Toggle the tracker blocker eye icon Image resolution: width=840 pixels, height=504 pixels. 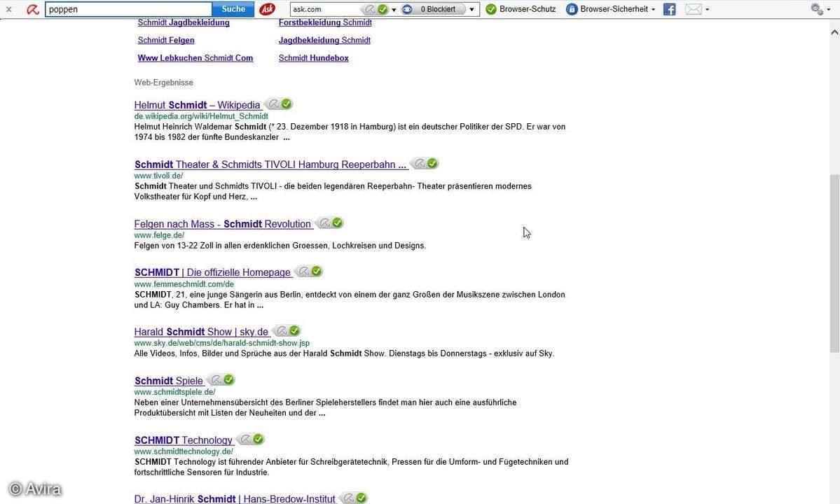(407, 9)
